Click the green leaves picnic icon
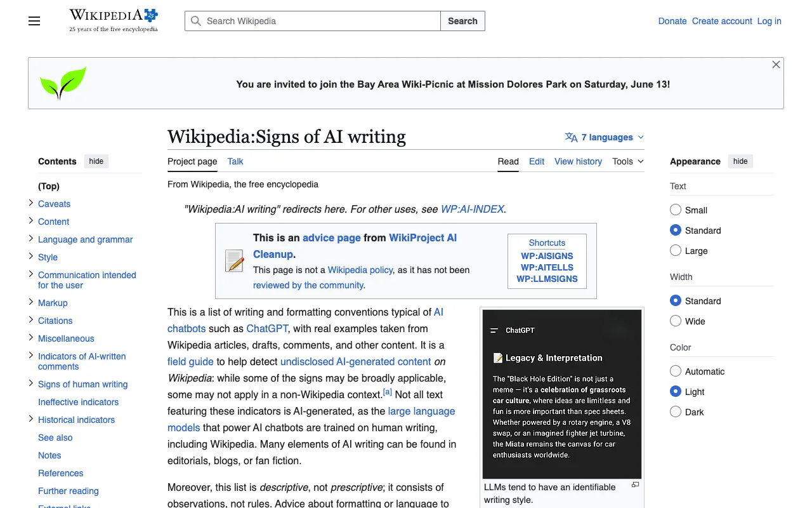This screenshot has height=508, width=812. point(63,83)
